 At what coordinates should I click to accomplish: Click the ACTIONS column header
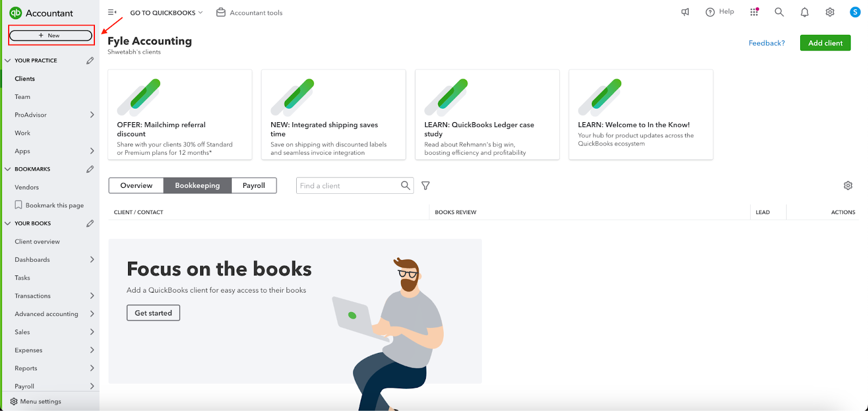(x=843, y=212)
